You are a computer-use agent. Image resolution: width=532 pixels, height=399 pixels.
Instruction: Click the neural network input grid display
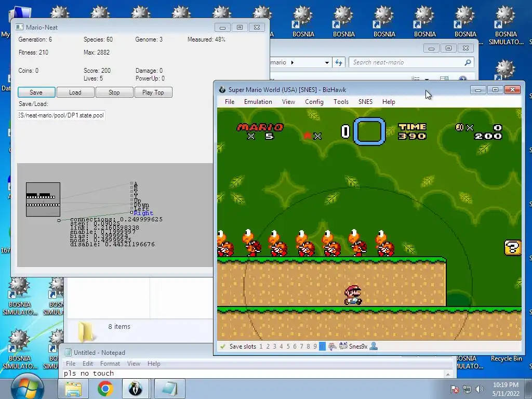(43, 199)
